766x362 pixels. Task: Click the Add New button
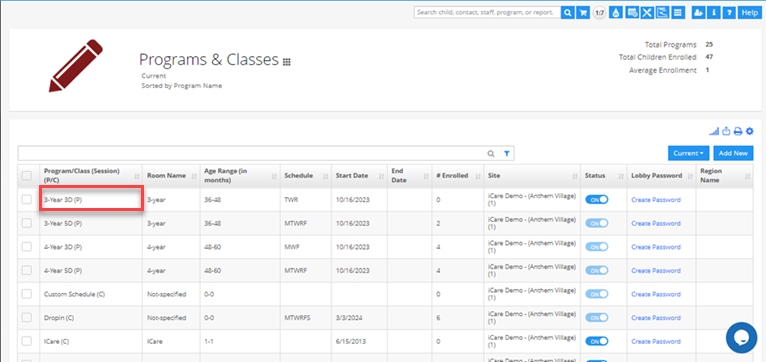(x=733, y=153)
